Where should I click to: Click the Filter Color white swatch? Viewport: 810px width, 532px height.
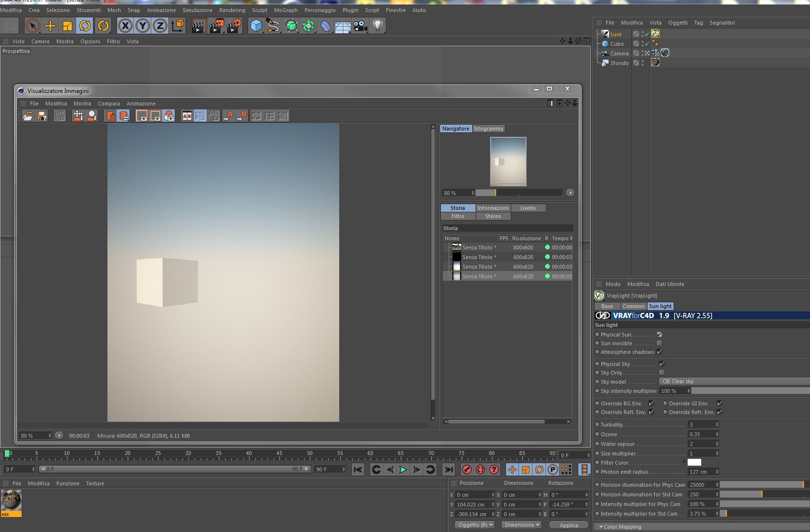[x=694, y=463]
